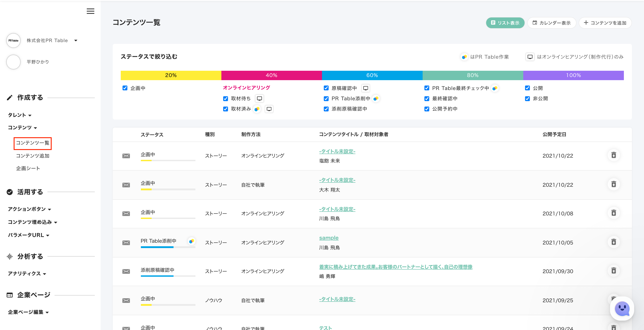The image size is (644, 330).
Task: Toggle the 取材済み checkbox
Action: [x=225, y=109]
